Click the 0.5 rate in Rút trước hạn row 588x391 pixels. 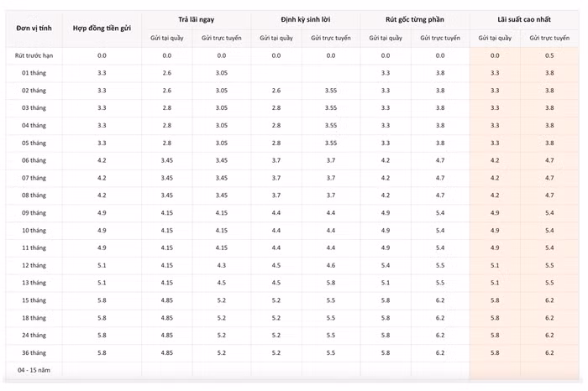click(549, 55)
